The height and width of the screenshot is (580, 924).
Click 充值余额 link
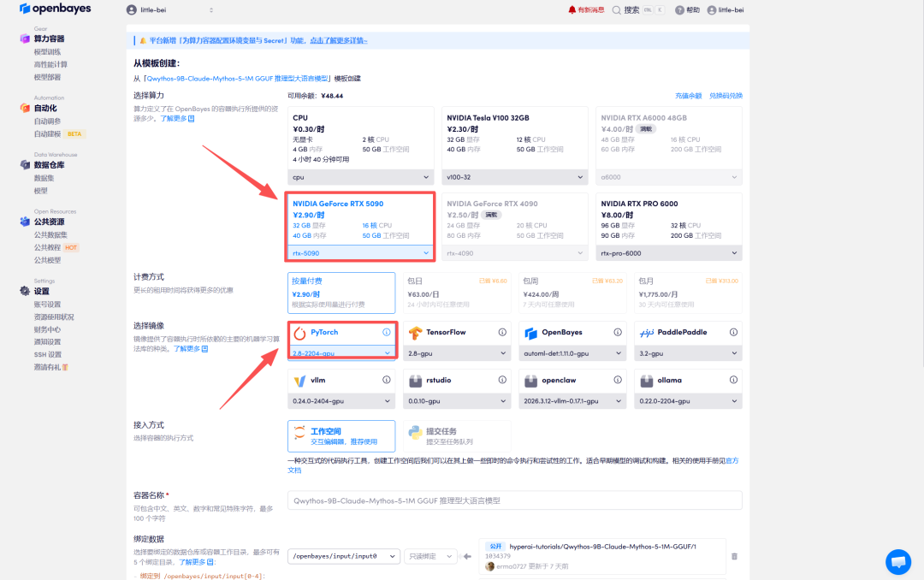pos(688,96)
